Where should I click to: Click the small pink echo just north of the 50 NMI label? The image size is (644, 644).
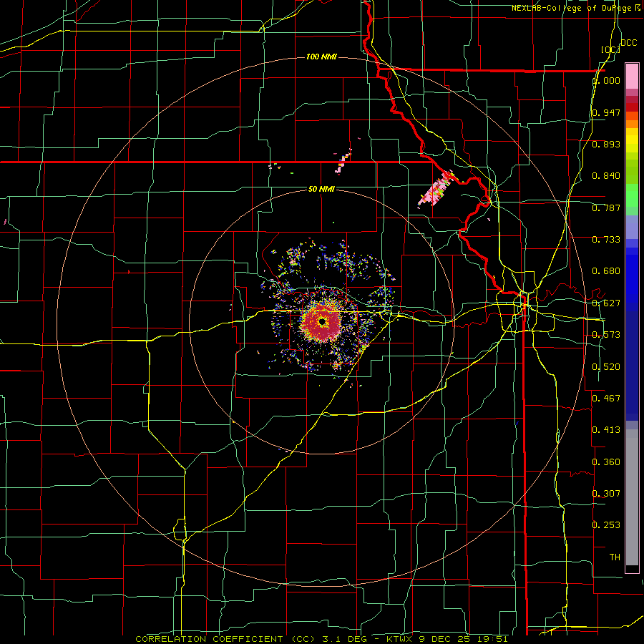point(343,161)
